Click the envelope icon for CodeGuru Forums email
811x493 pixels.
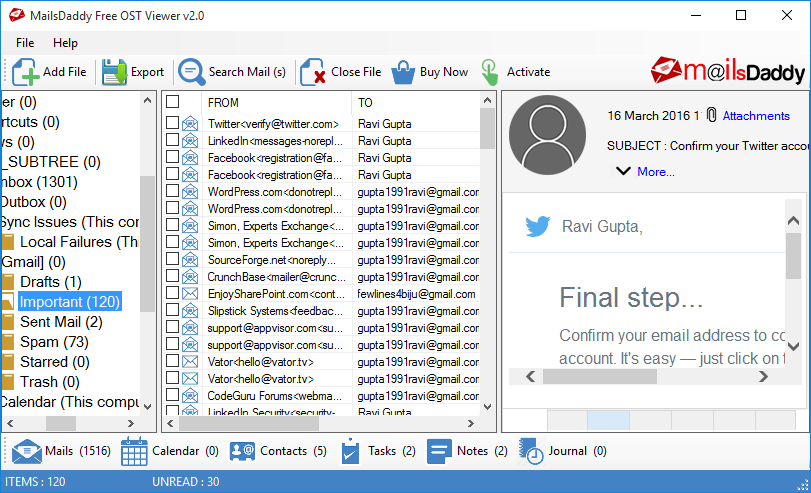190,396
